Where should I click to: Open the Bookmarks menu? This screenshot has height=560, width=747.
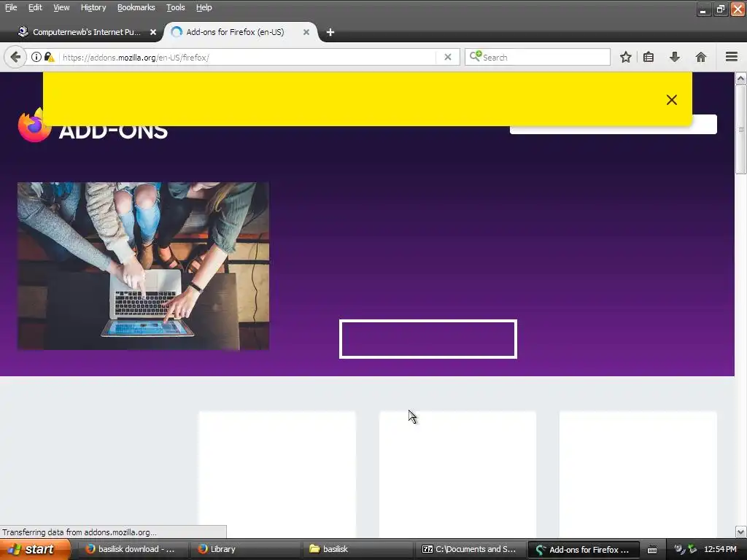[136, 7]
